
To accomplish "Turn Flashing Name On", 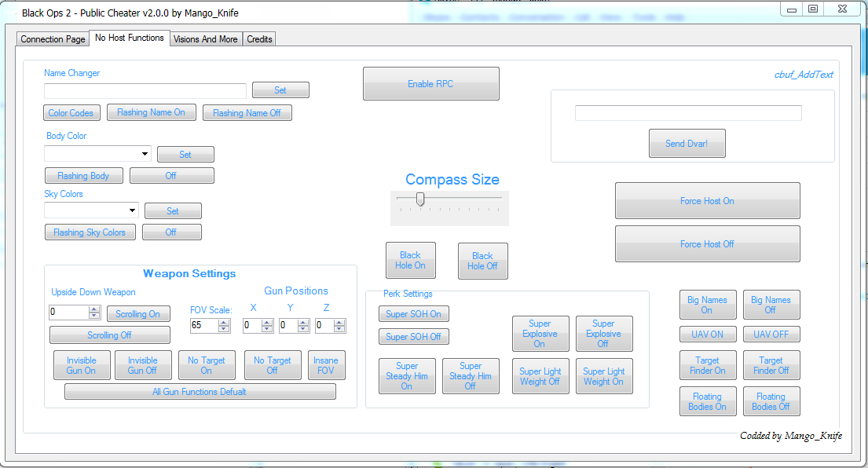I will click(151, 112).
